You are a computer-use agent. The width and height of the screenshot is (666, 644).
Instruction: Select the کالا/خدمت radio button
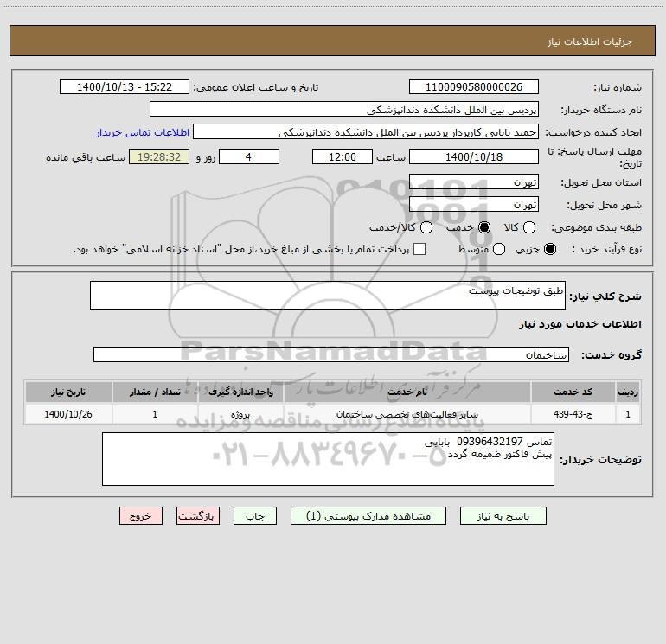(x=426, y=227)
